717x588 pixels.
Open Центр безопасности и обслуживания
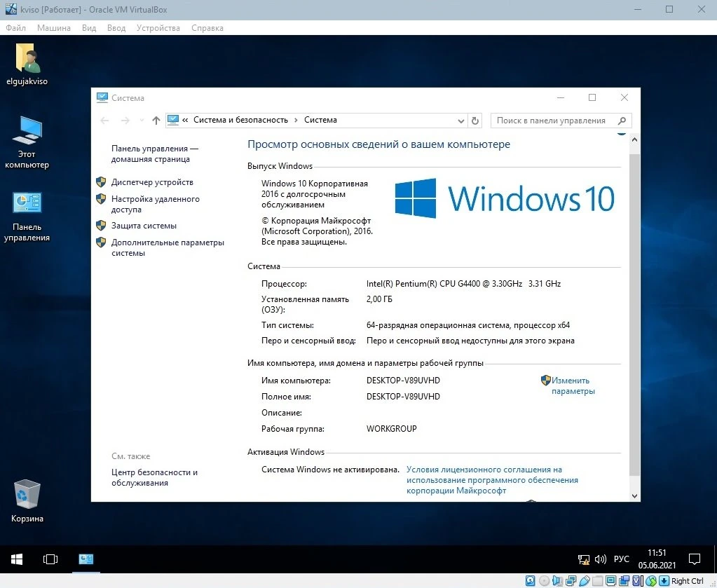point(155,477)
